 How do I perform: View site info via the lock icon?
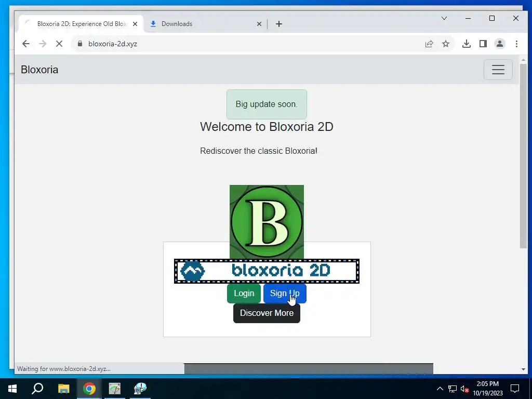80,44
